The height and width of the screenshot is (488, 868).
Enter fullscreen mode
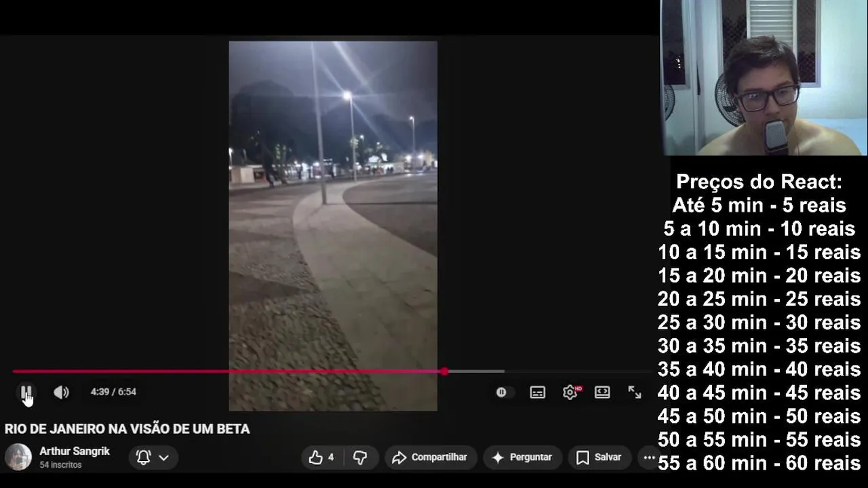(x=634, y=392)
